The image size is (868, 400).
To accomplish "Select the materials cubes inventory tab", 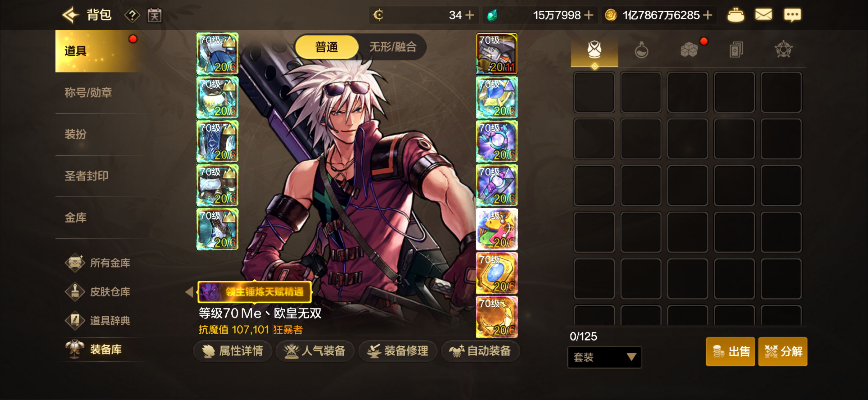I will pos(689,50).
